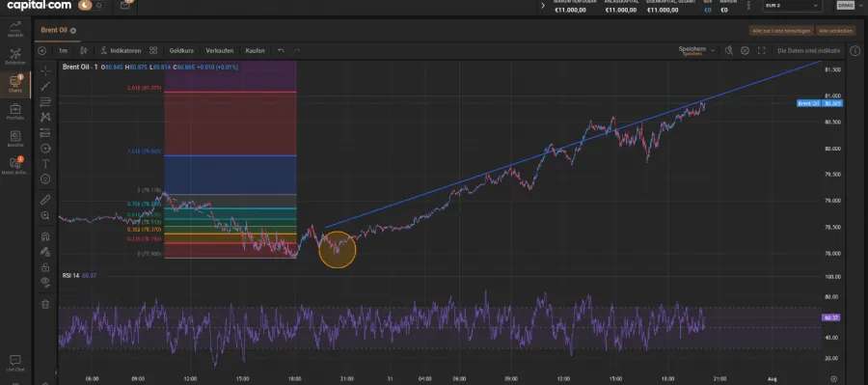The image size is (868, 385).
Task: Click the DEMO account badge
Action: [845, 5]
